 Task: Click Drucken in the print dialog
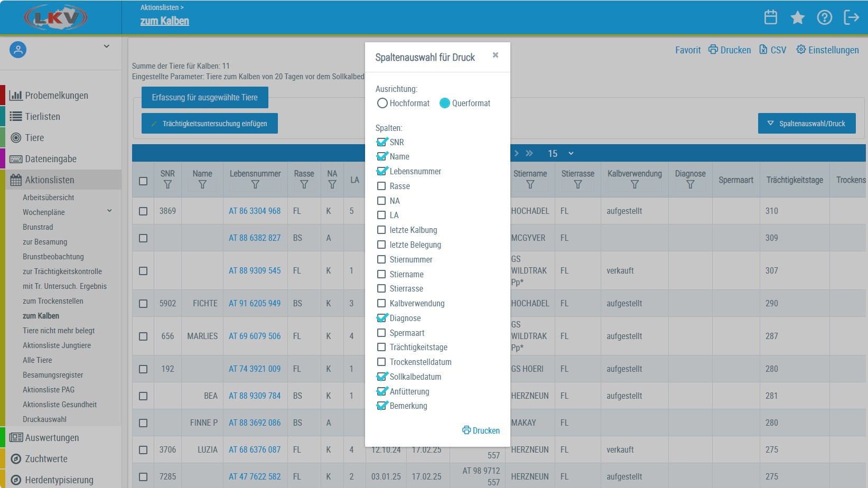[481, 430]
